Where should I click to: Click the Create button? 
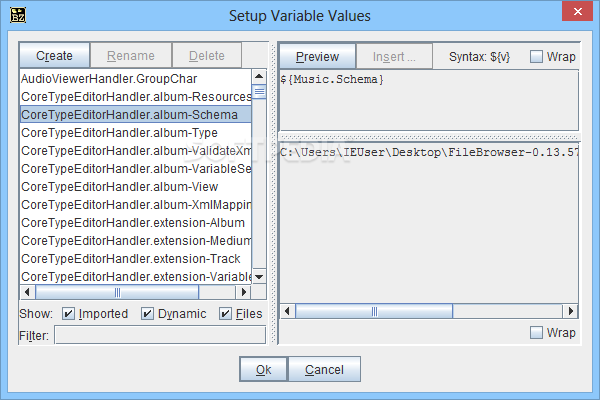[54, 56]
